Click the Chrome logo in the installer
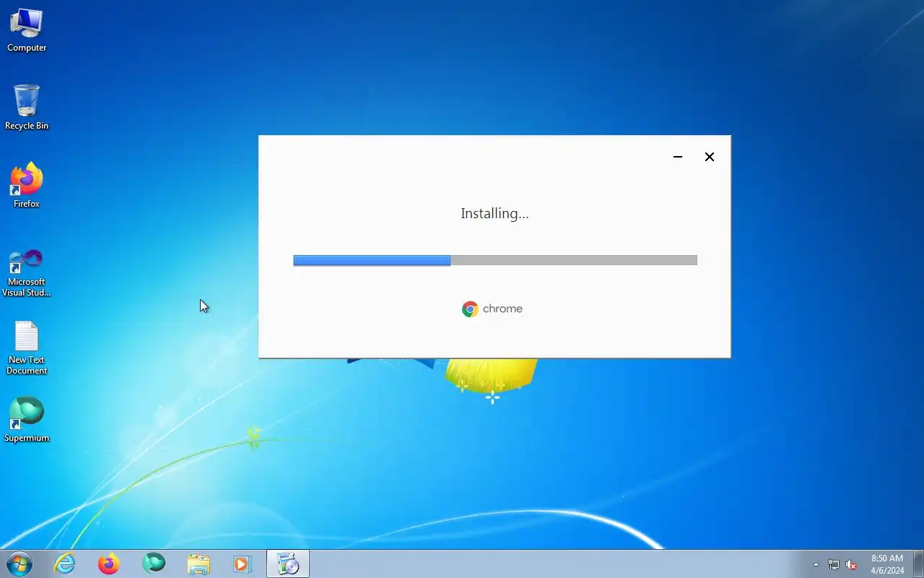The height and width of the screenshot is (578, 924). coord(492,309)
